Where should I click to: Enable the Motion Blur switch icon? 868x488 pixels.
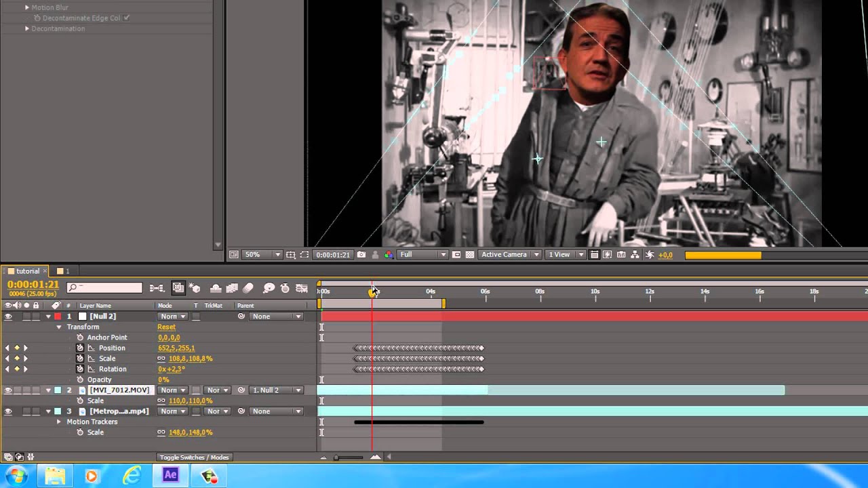(248, 288)
